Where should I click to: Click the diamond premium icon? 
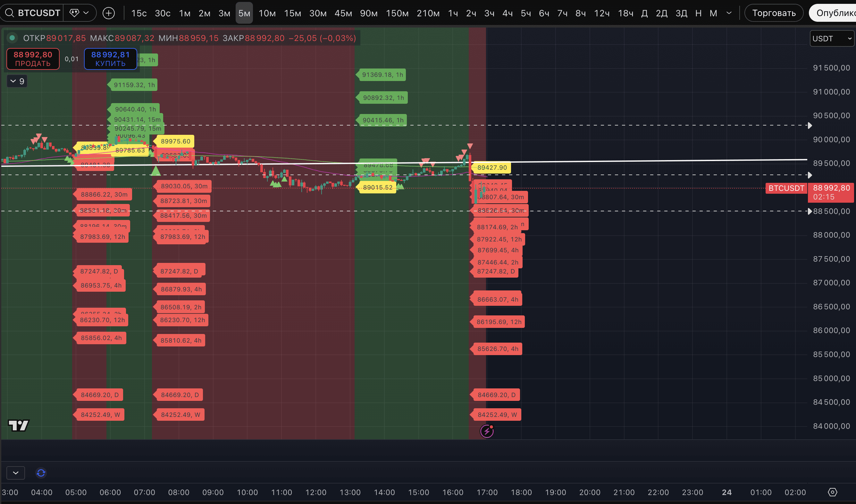74,13
